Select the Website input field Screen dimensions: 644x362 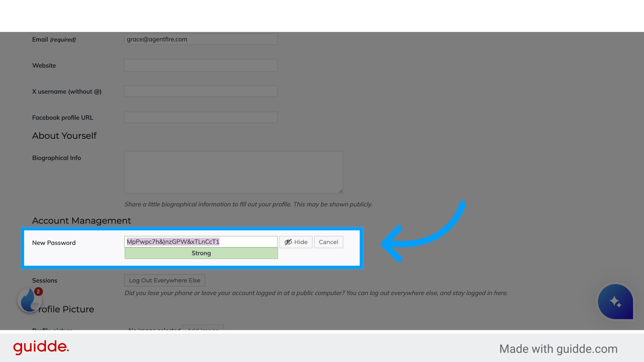201,65
